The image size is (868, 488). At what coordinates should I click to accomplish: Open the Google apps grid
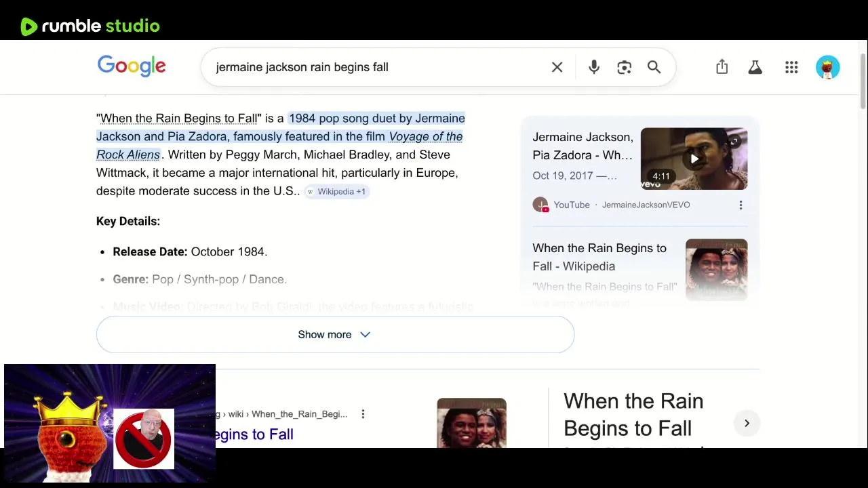click(x=791, y=67)
